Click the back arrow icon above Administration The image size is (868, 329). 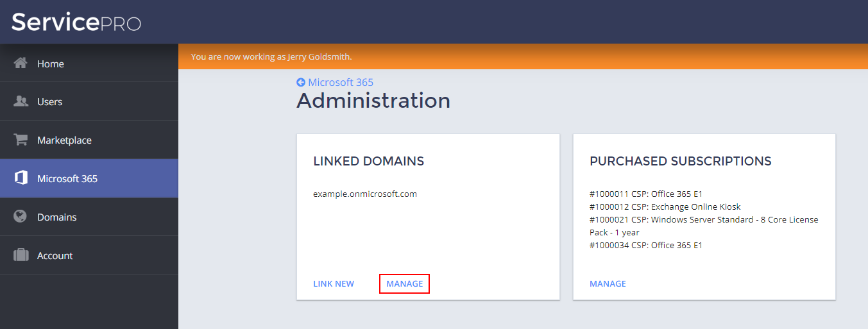[301, 82]
